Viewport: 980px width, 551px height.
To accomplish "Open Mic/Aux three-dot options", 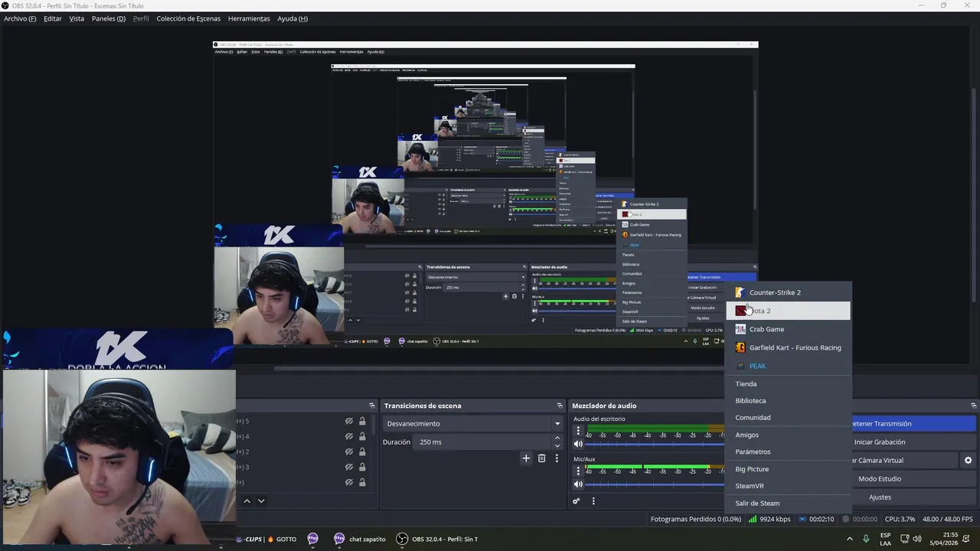I will tap(578, 471).
